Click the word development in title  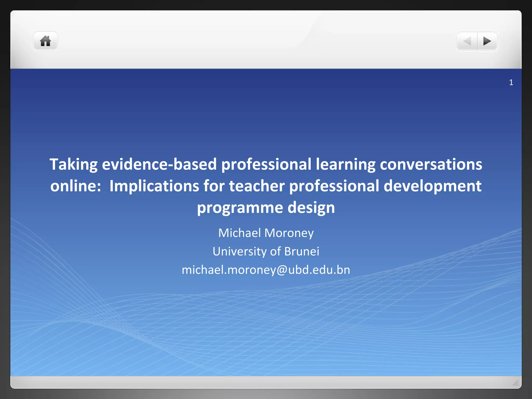432,186
